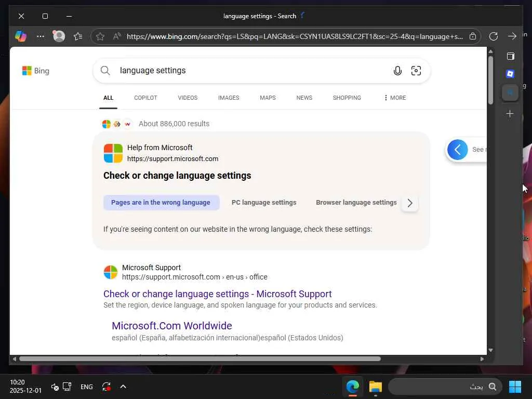Select PC language settings chip

(264, 203)
